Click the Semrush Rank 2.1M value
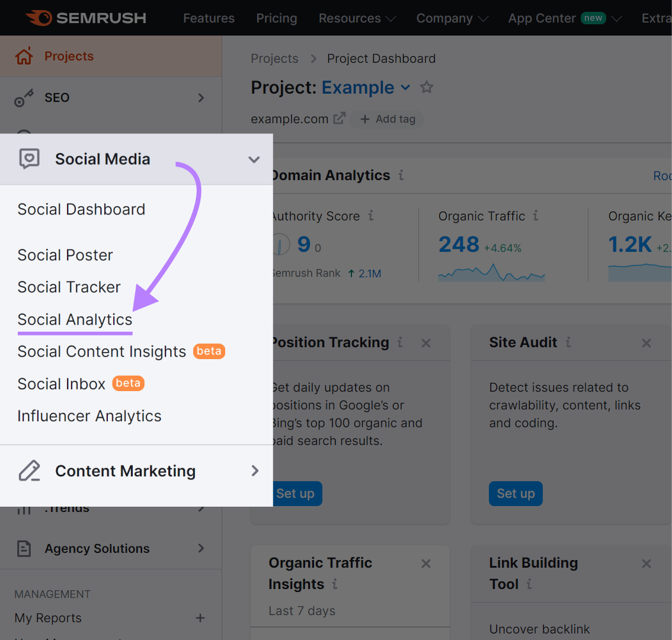 (369, 274)
